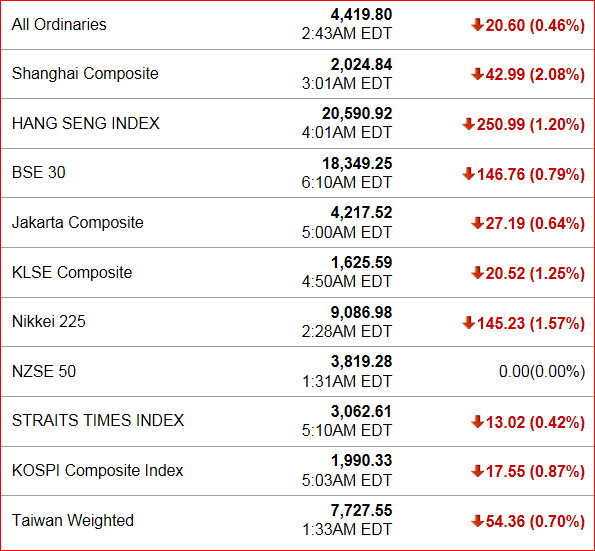Click the Taiwan Weighted price 7,727.55

click(361, 510)
